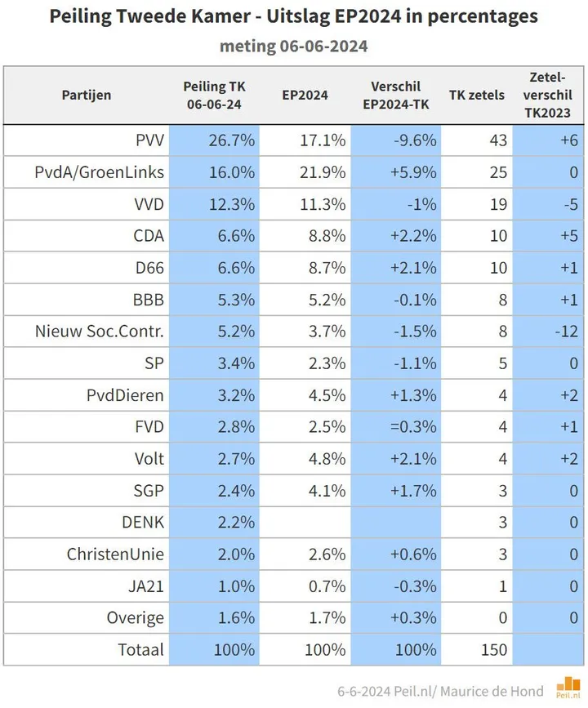Screen dimensions: 588x708
Task: Click the TK zetels column header
Action: coord(476,96)
